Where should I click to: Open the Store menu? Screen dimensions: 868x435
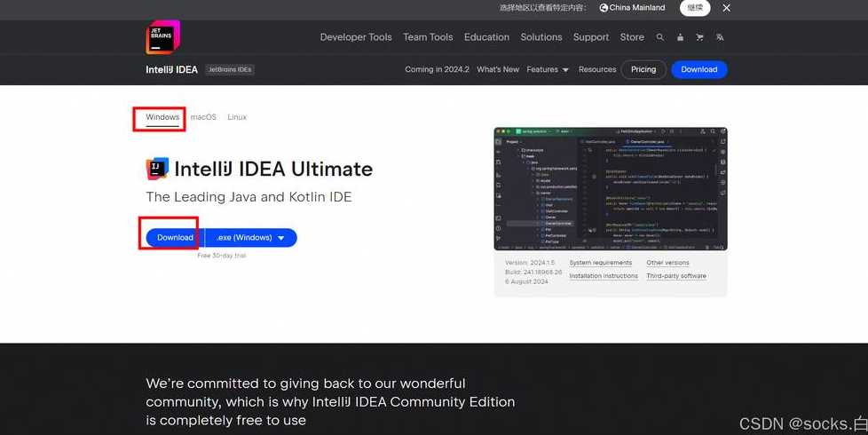point(632,37)
